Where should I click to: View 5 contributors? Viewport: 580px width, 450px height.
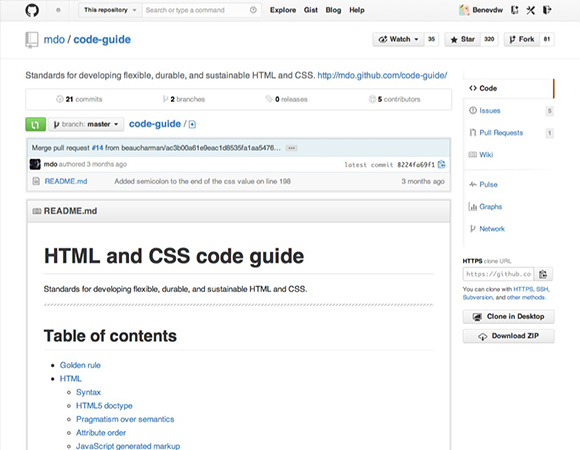395,99
